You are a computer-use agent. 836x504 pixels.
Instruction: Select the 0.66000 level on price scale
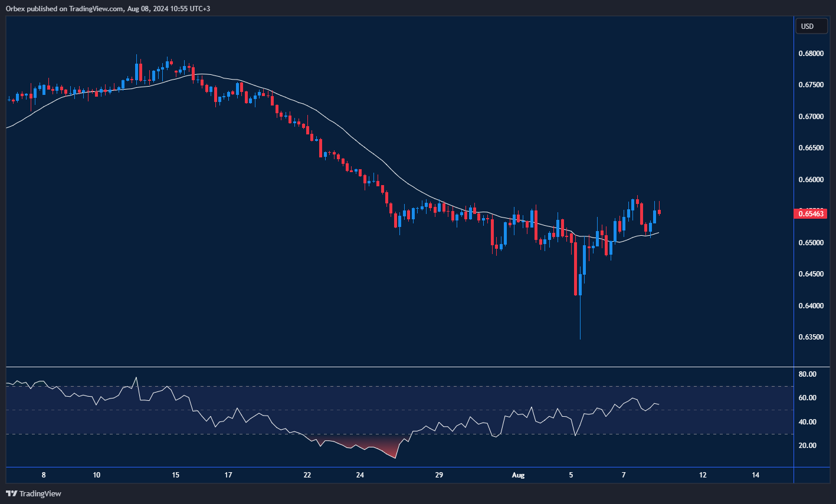pyautogui.click(x=811, y=180)
